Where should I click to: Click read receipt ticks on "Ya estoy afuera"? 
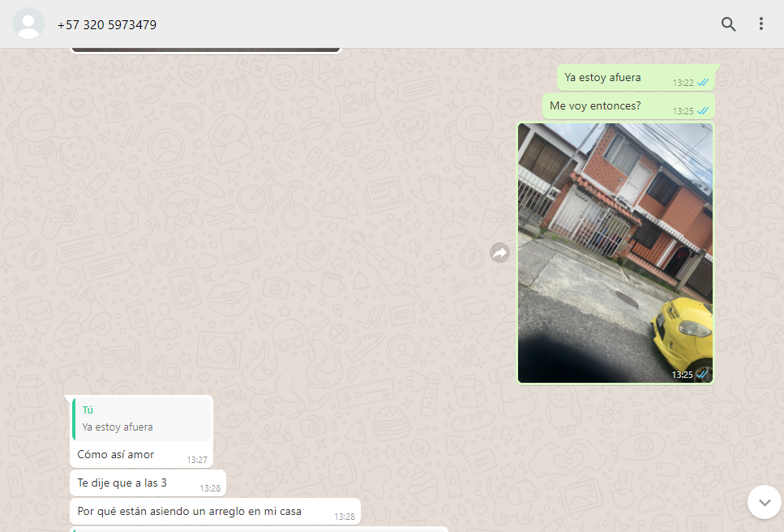pos(703,83)
